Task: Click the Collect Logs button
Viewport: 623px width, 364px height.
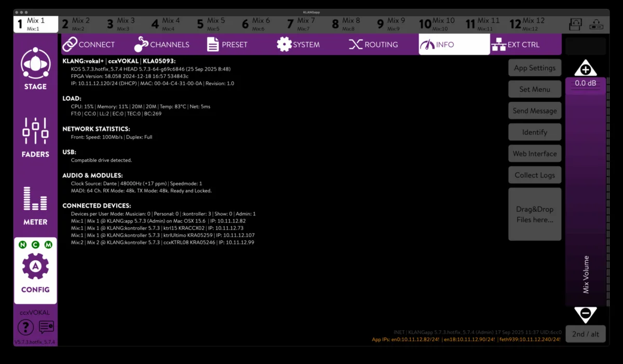Action: (535, 175)
